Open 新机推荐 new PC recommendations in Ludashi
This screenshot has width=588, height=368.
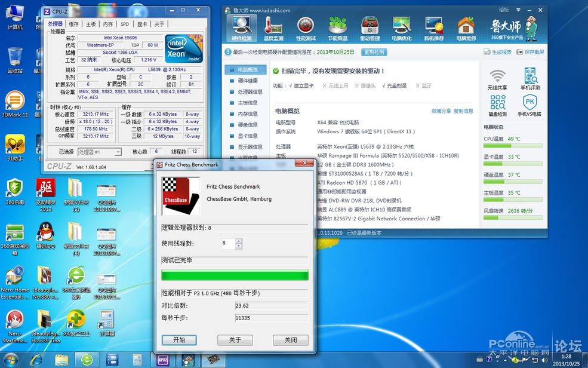pos(434,29)
